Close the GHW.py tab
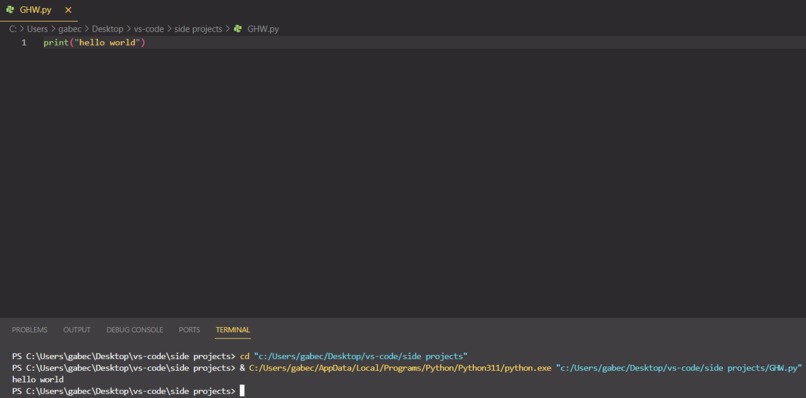This screenshot has height=398, width=806. [68, 10]
